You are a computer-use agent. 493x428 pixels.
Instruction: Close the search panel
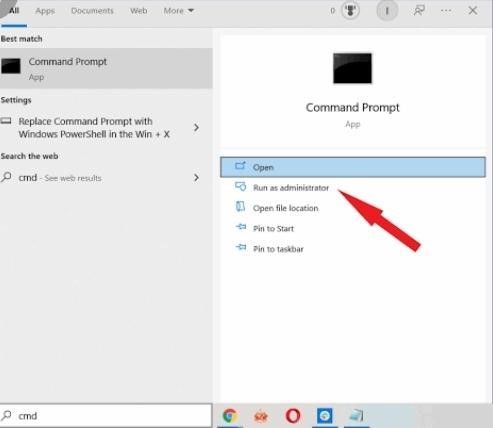[x=473, y=11]
